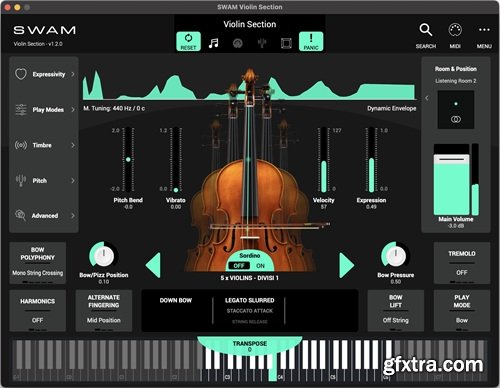
Task: Click the Reset button in top toolbar
Action: pyautogui.click(x=188, y=41)
